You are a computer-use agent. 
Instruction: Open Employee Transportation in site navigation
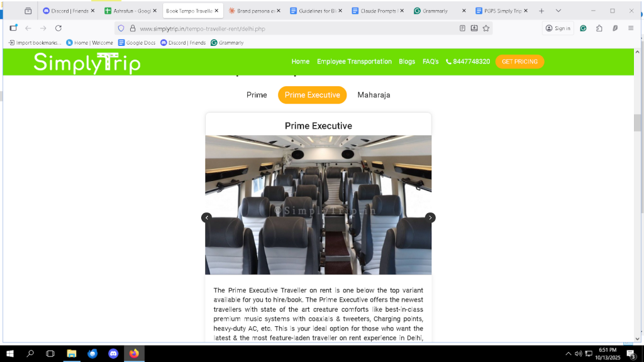coord(354,62)
